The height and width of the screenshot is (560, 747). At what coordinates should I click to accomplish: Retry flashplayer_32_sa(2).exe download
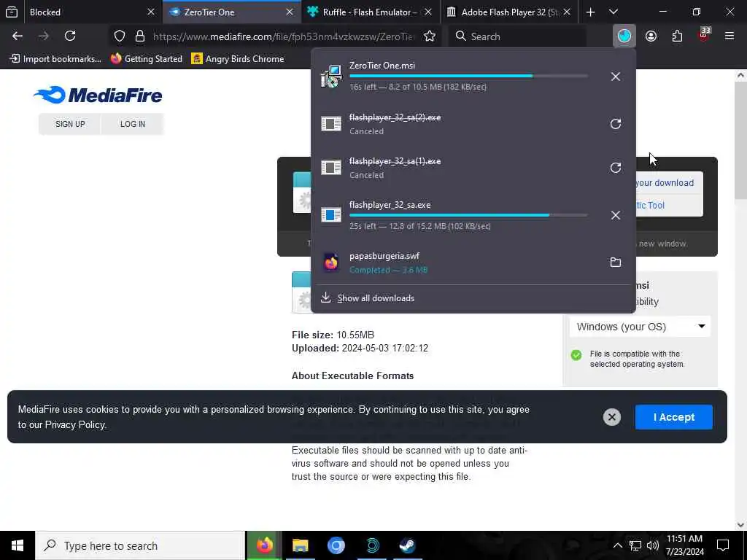(x=616, y=124)
